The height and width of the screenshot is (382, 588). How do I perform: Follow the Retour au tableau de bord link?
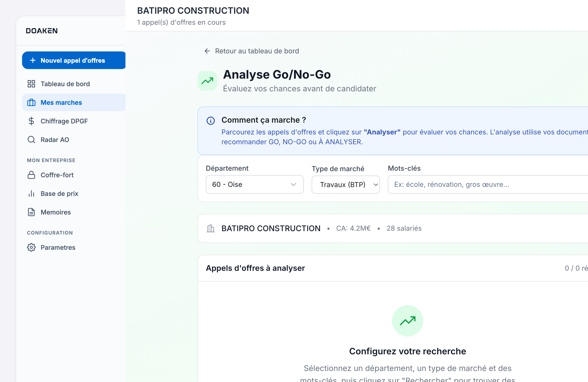[x=257, y=51]
